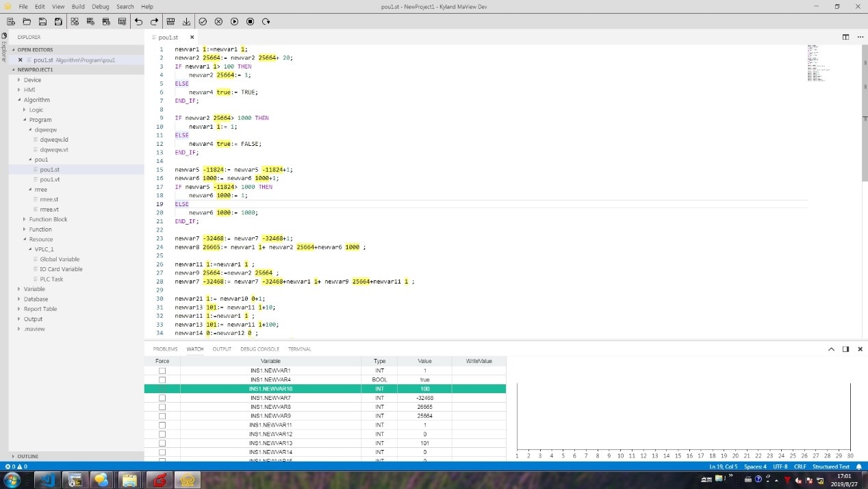Click the undo arrow in the toolbar
Image resolution: width=868 pixels, height=489 pixels.
[x=139, y=22]
